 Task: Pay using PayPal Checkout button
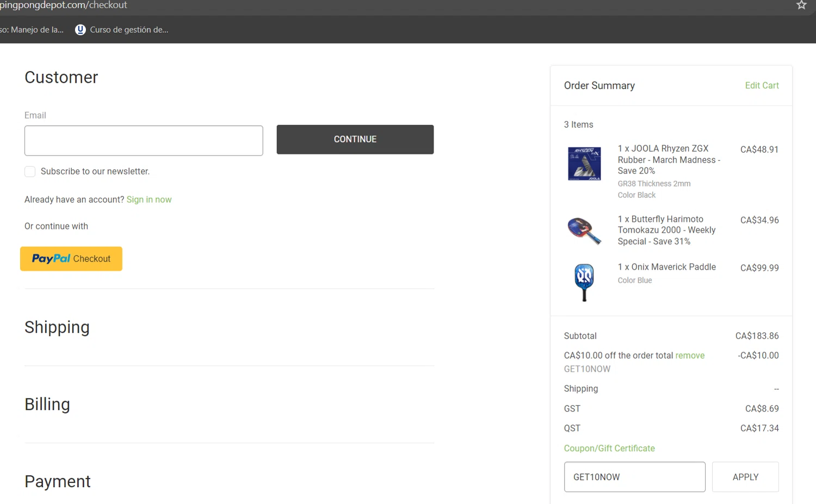(x=71, y=259)
